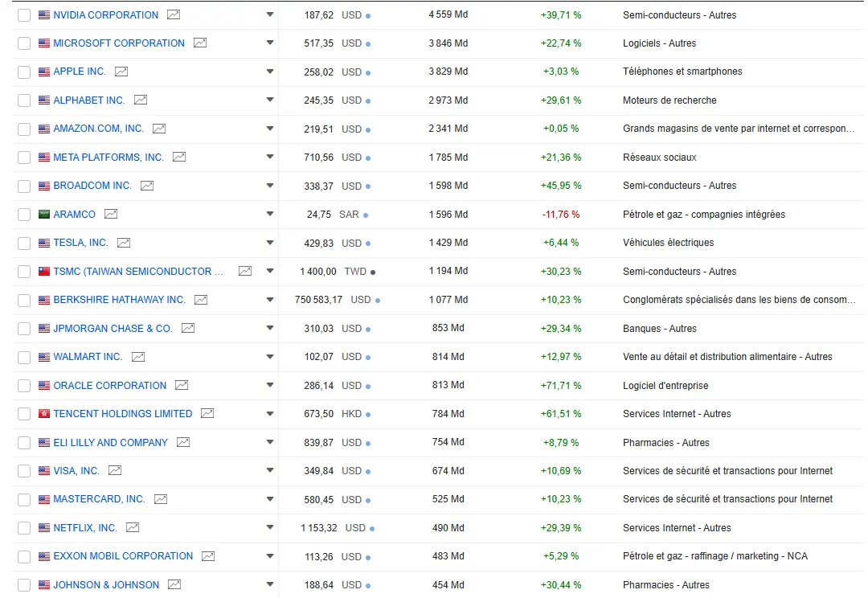
Task: Open the NVIDIA CORPORATION stock link
Action: [106, 15]
